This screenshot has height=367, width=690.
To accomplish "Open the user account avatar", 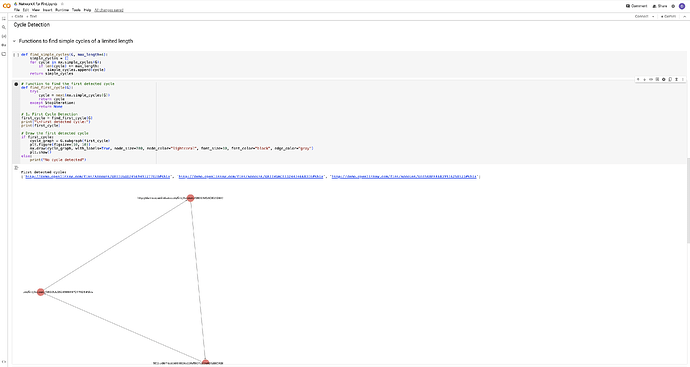I will coord(682,6).
